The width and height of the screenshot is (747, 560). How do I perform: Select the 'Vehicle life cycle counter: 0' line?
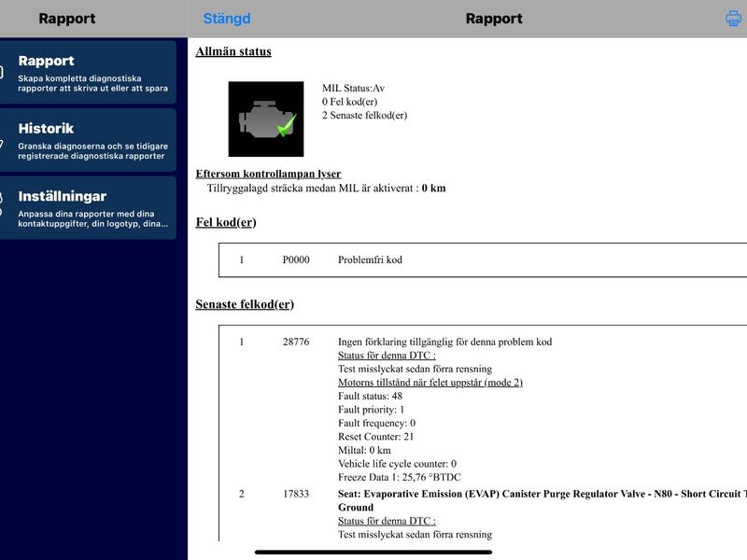click(398, 464)
